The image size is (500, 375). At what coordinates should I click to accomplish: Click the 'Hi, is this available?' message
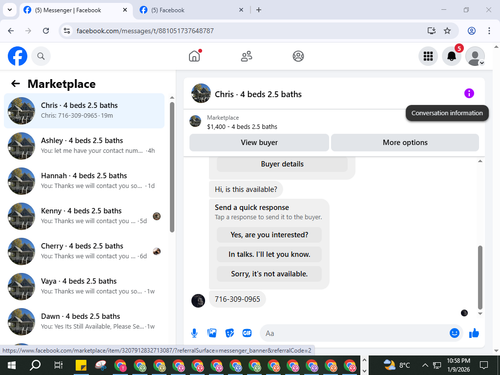pyautogui.click(x=246, y=189)
